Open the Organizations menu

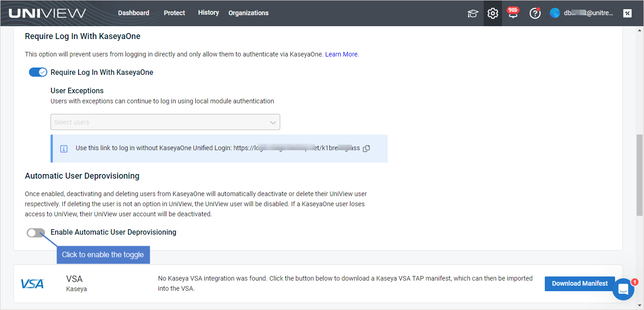pos(249,13)
